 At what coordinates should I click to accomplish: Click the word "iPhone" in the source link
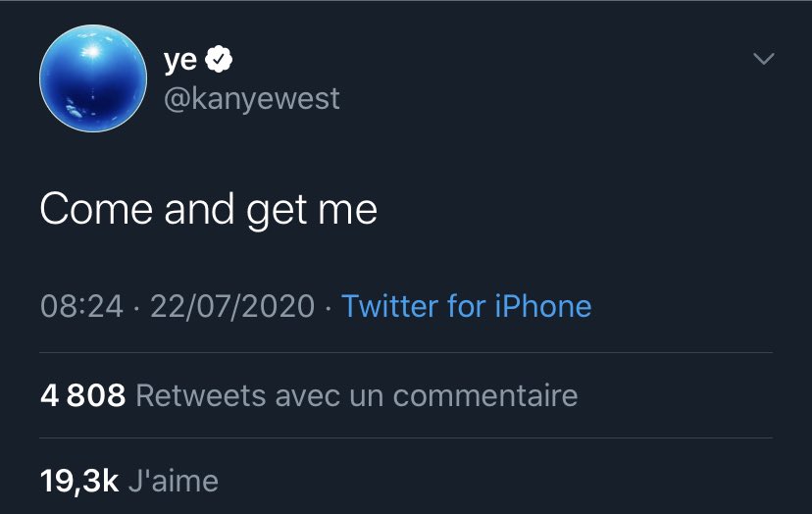point(543,306)
